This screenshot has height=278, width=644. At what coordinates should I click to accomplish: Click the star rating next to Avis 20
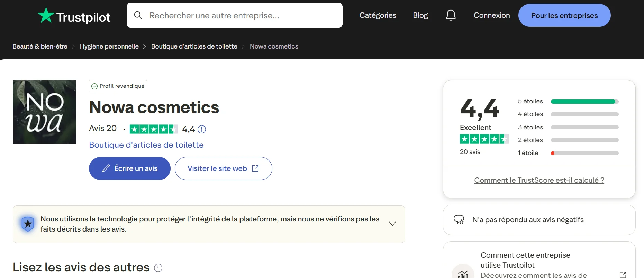click(154, 129)
